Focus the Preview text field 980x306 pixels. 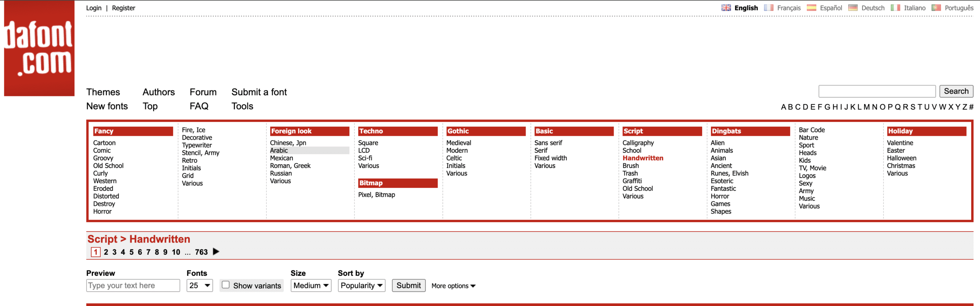tap(133, 286)
